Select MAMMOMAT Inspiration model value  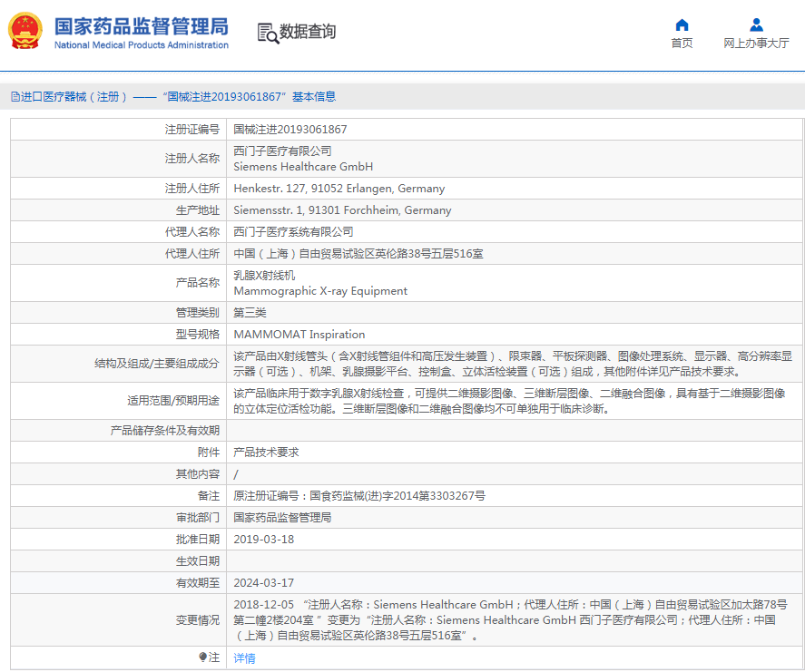(x=299, y=335)
